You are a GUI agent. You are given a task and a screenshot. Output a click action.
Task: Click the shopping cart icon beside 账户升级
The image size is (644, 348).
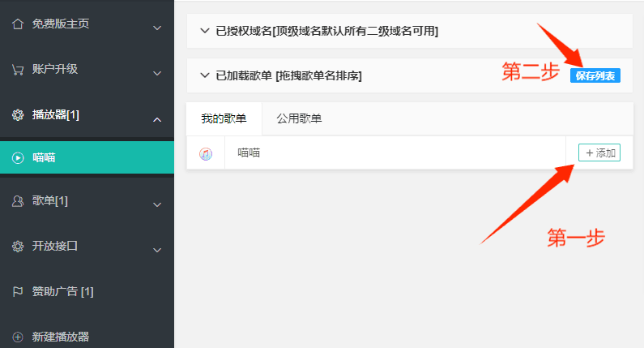click(x=18, y=70)
